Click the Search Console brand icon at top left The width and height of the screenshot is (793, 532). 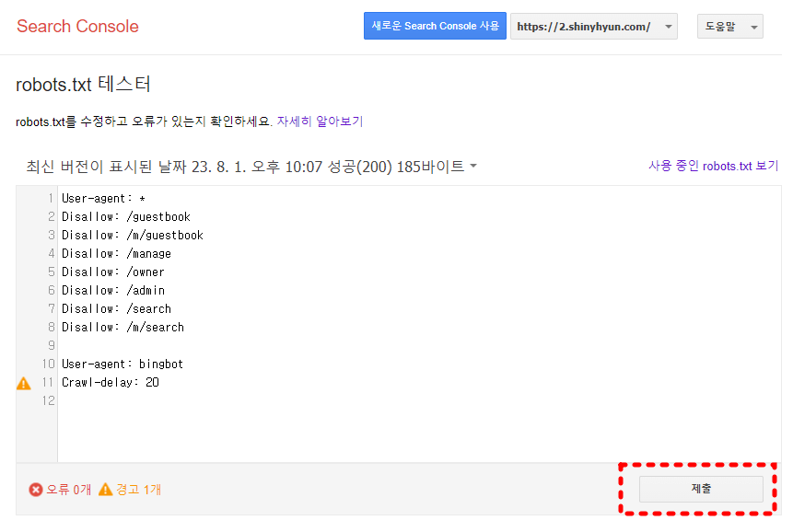coord(77,27)
